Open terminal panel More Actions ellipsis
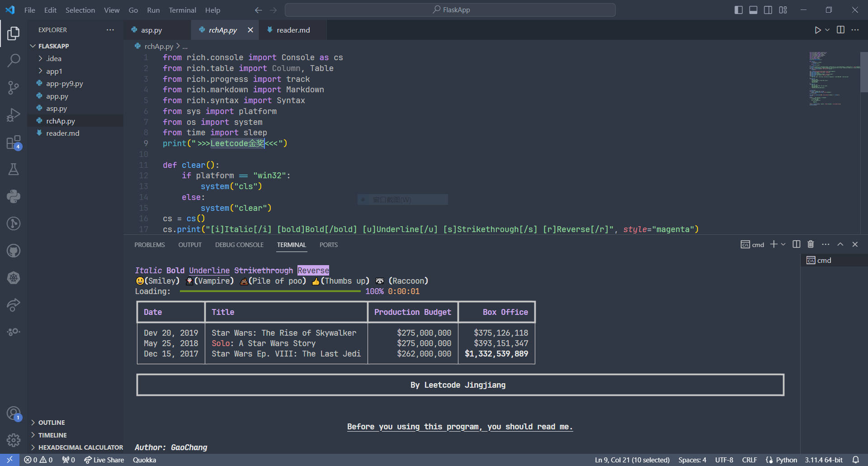This screenshot has height=466, width=868. tap(826, 244)
